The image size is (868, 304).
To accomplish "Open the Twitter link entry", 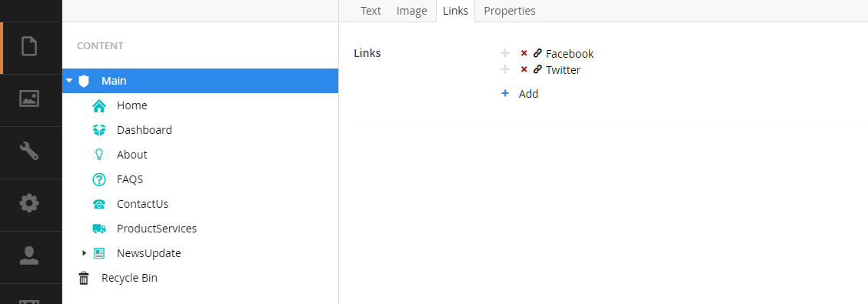I will point(563,70).
